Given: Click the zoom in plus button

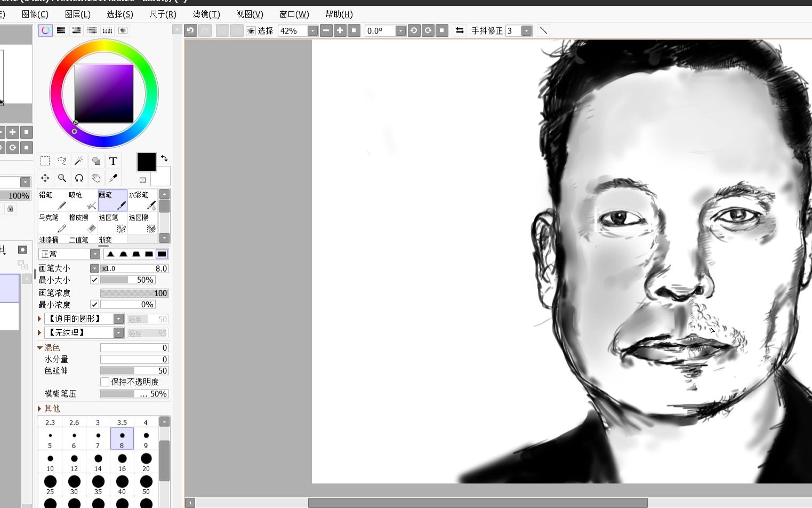Looking at the screenshot, I should [340, 30].
